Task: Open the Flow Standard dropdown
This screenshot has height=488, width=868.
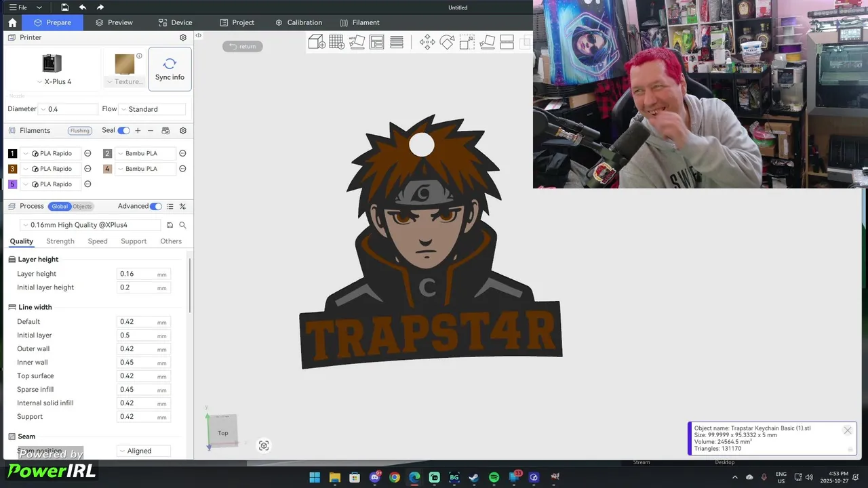Action: (152, 109)
